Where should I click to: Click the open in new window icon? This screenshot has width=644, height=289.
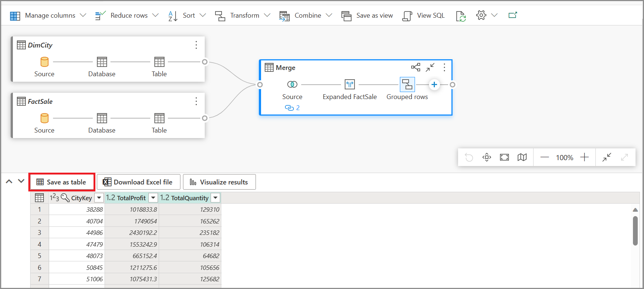(513, 15)
